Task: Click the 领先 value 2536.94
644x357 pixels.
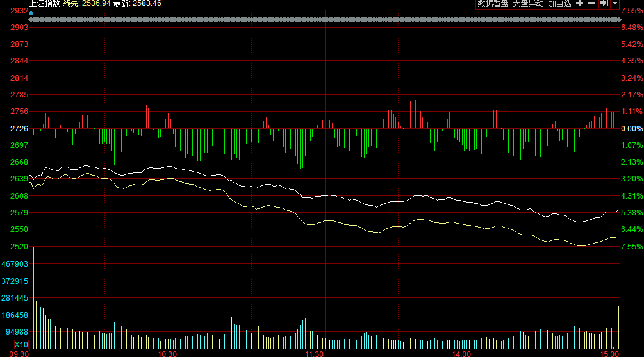Action: click(96, 4)
